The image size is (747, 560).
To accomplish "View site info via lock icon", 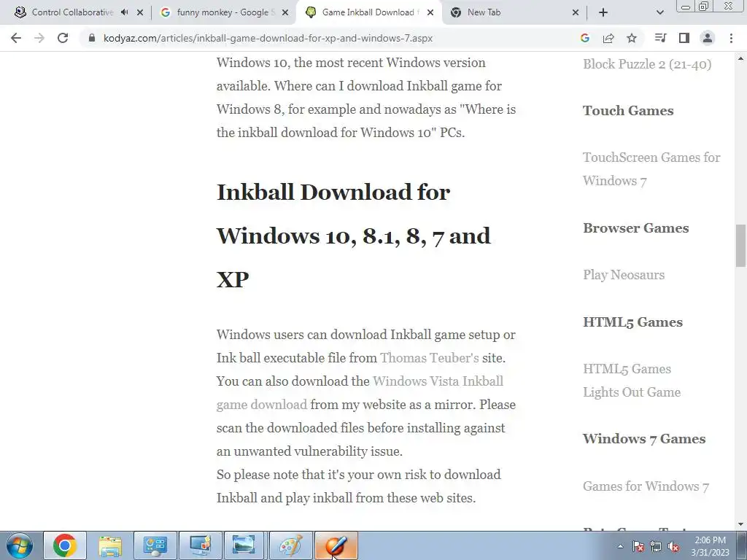I will (92, 38).
